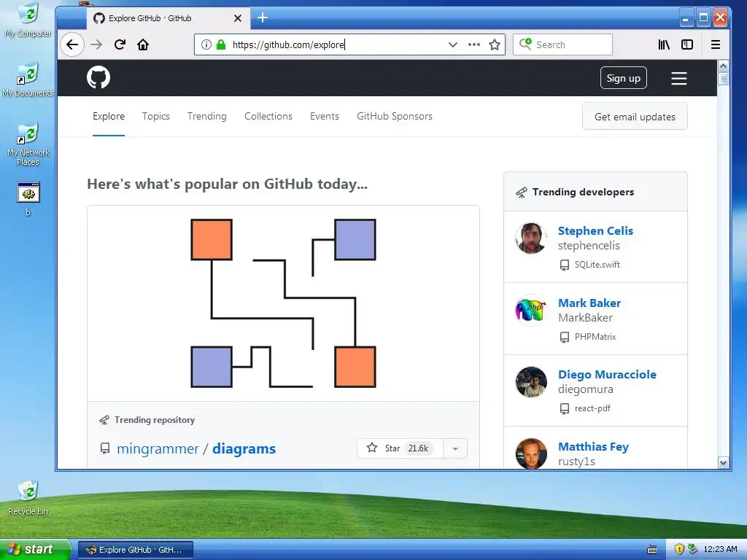Click Get email updates button
This screenshot has height=560, width=747.
(635, 117)
